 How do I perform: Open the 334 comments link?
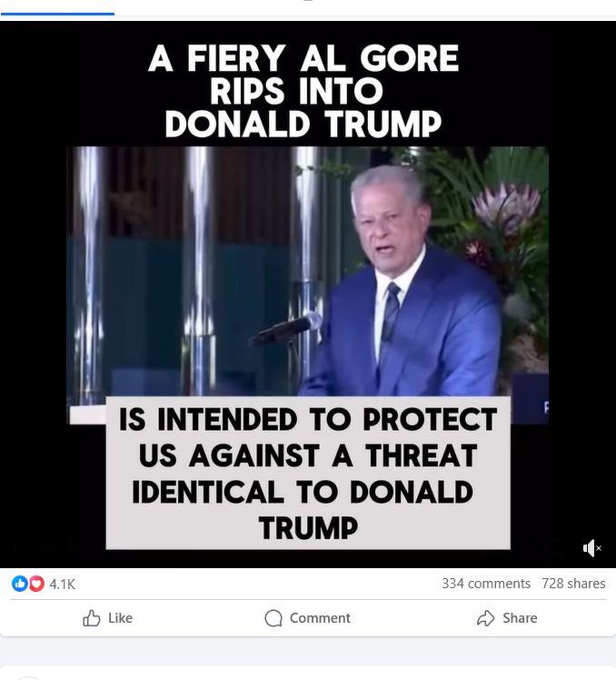pyautogui.click(x=486, y=584)
